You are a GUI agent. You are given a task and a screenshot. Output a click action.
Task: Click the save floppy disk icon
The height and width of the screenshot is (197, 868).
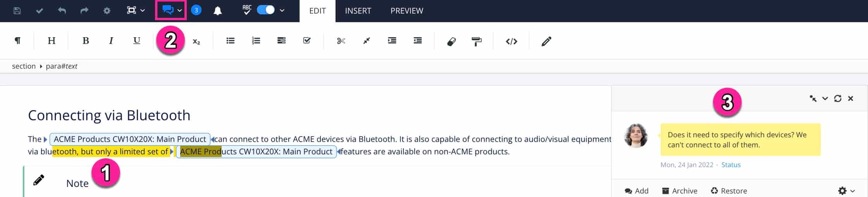17,10
